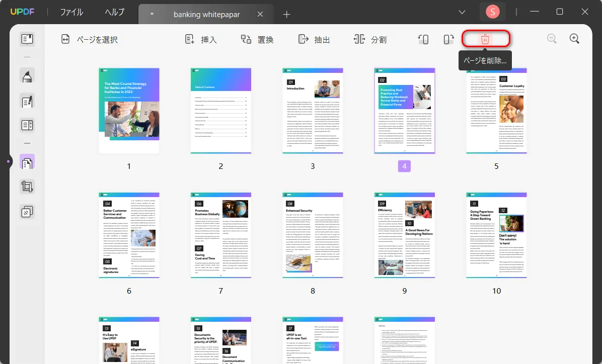This screenshot has height=364, width=602.
Task: Select page 9 Efficiency thumbnail
Action: tap(405, 235)
